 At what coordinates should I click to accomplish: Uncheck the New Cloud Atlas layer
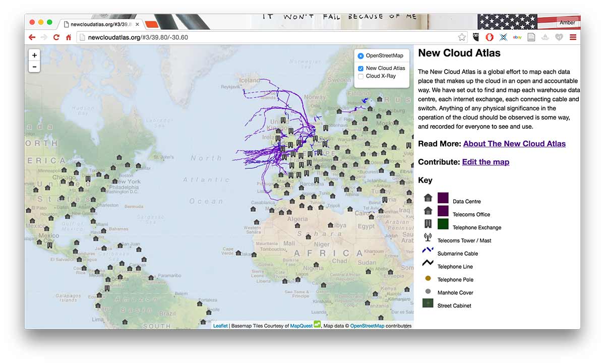(x=360, y=69)
